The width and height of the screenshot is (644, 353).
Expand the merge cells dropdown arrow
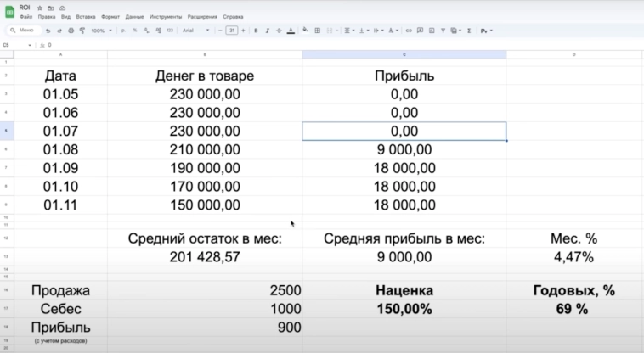[x=336, y=31]
